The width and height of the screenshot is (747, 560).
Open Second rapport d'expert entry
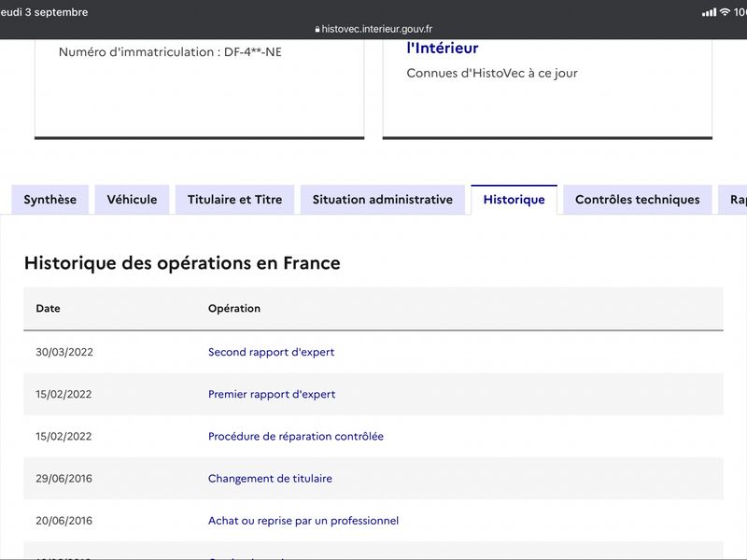271,352
